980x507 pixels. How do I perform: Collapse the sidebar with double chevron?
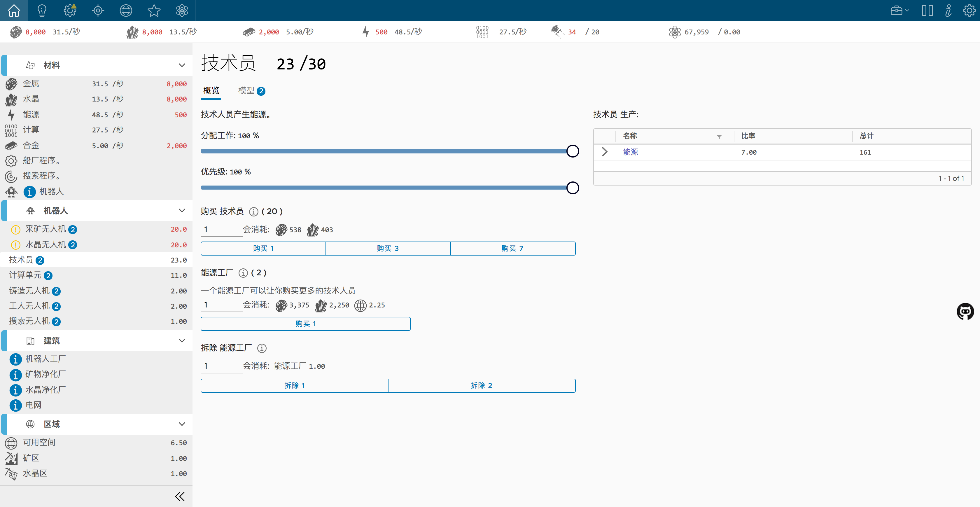pos(180,496)
